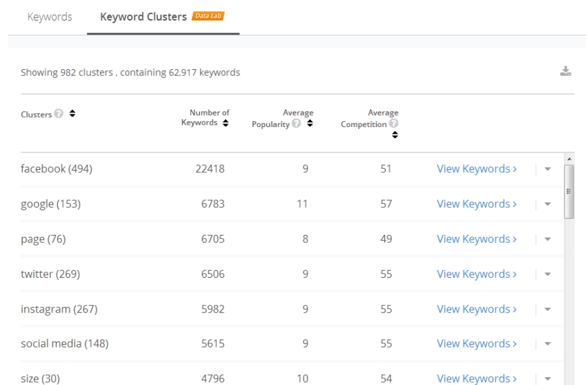588x385 pixels.
Task: Click keyword count 22418 for facebook
Action: click(x=210, y=169)
